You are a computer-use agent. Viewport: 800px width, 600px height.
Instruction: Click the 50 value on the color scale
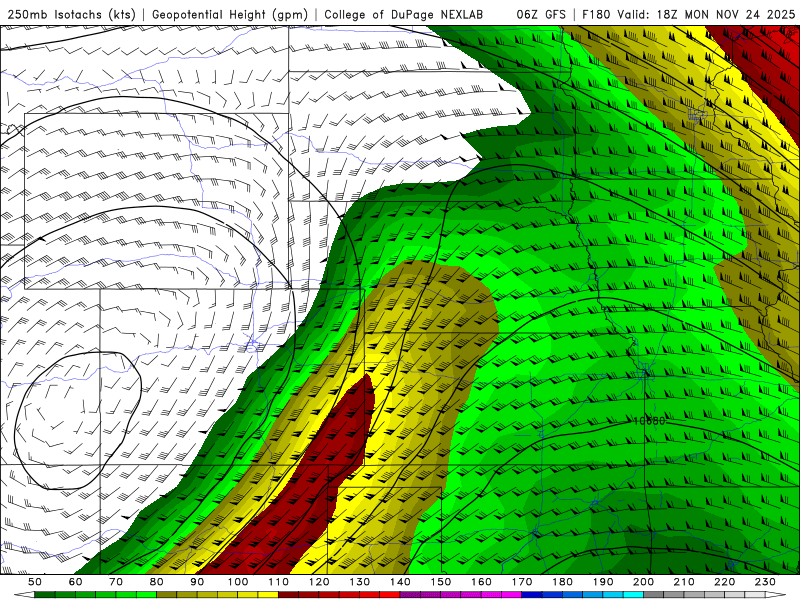point(35,582)
